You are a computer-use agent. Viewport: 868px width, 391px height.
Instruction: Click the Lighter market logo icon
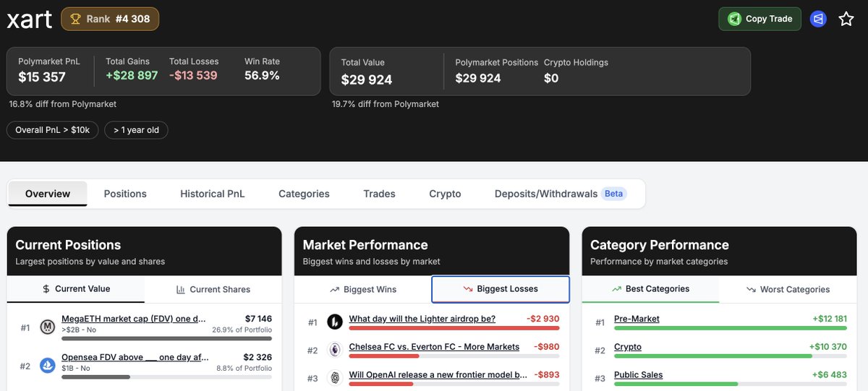pyautogui.click(x=335, y=322)
